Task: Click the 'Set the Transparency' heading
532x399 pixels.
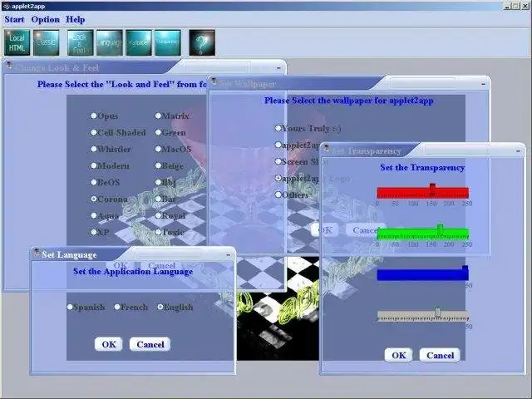Action: pos(422,168)
